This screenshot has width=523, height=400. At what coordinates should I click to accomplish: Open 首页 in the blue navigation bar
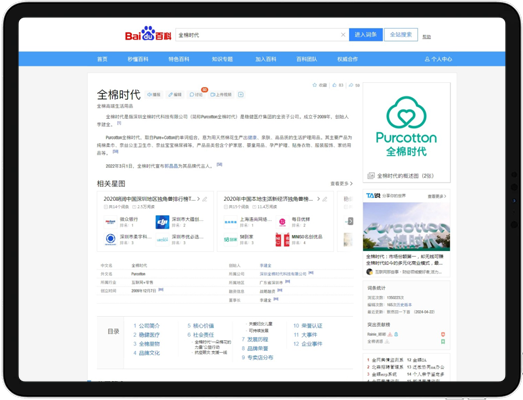(102, 59)
